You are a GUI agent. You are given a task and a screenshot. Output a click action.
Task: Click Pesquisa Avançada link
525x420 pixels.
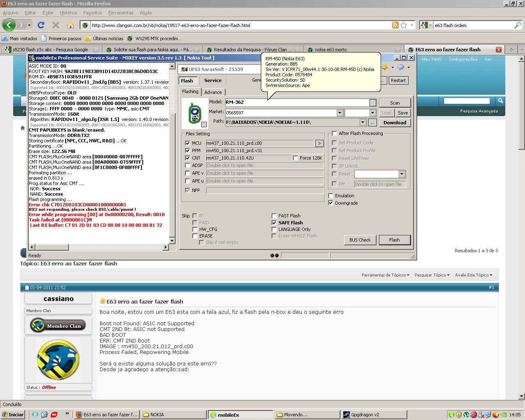coord(479,111)
